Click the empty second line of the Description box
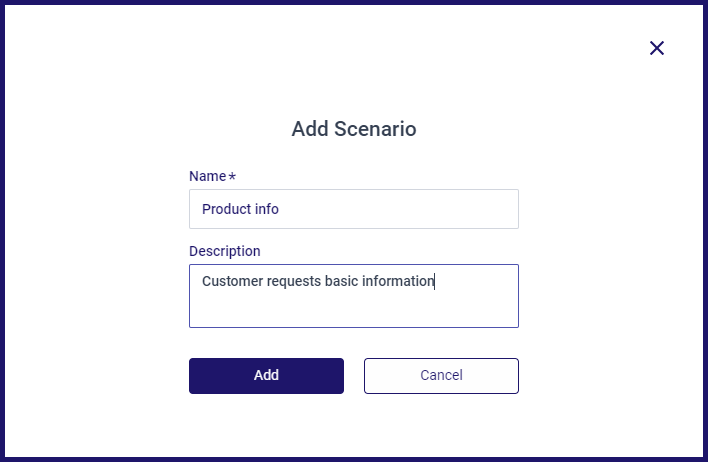Image resolution: width=708 pixels, height=462 pixels. coord(354,309)
